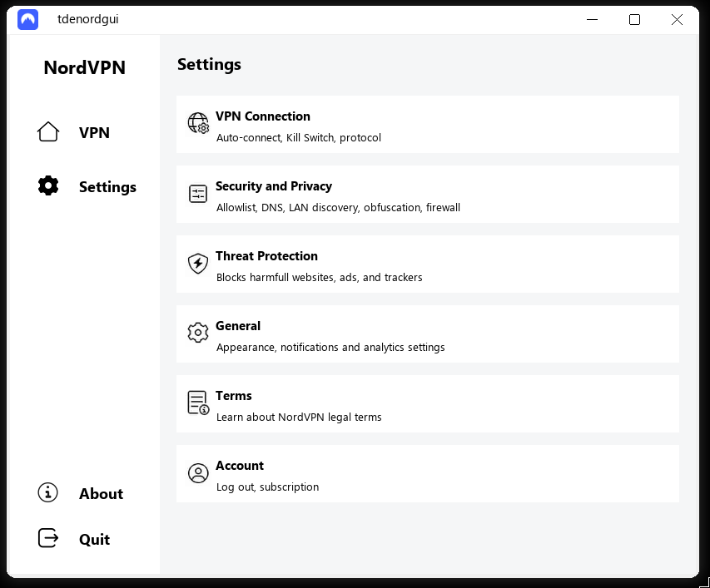Click the NordVPN app logo in title bar
The image size is (710, 588).
click(27, 19)
